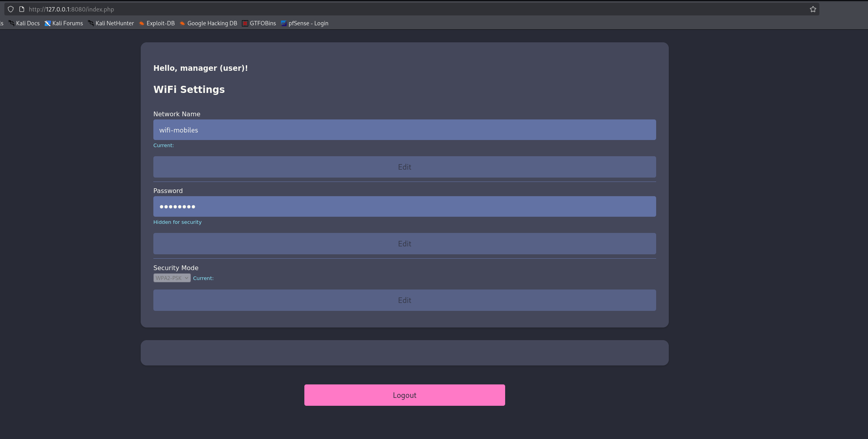The height and width of the screenshot is (439, 868).
Task: Open the pfSense - Login bookmark
Action: click(305, 23)
